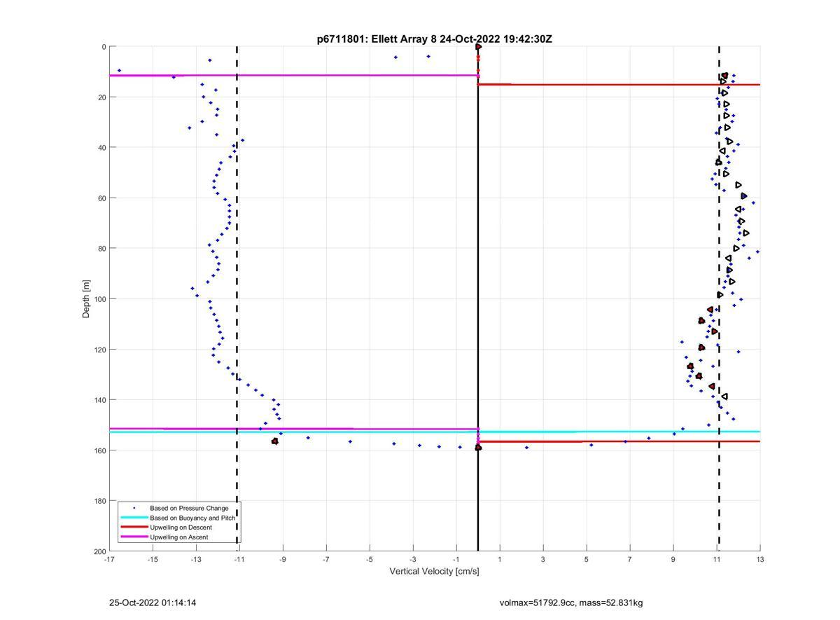The image size is (840, 620).
Task: Click the x-axis tick label "-1"
Action: (x=456, y=559)
